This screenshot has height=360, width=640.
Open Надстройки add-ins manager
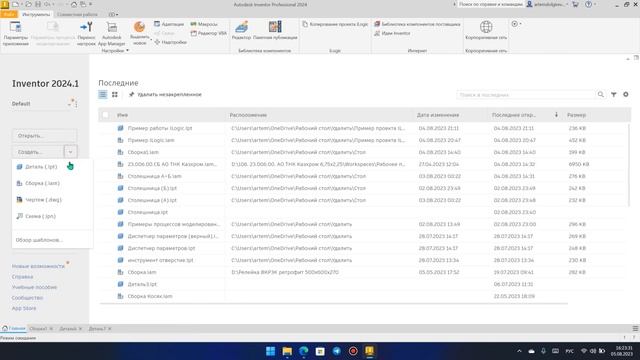[170, 42]
